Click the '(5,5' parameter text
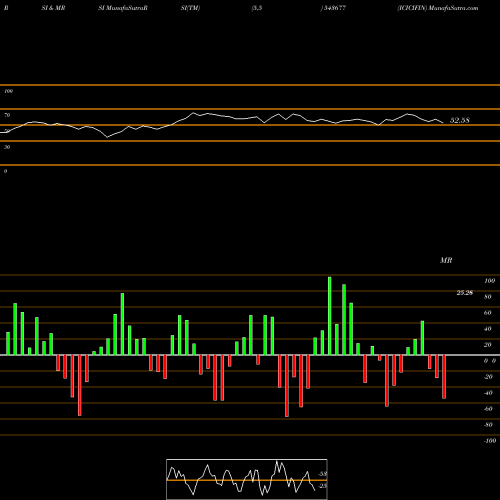Image resolution: width=500 pixels, height=500 pixels. 257,8
